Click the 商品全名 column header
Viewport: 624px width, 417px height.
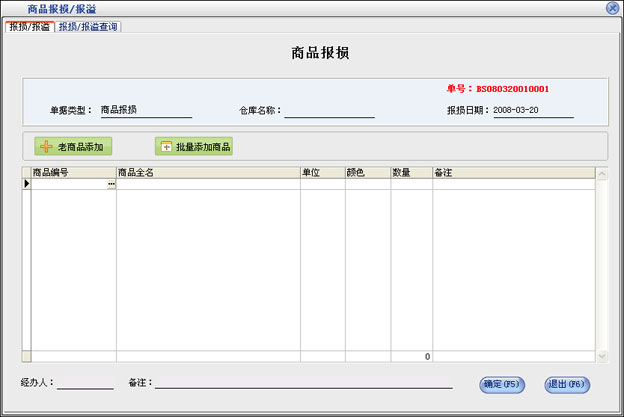tap(208, 173)
